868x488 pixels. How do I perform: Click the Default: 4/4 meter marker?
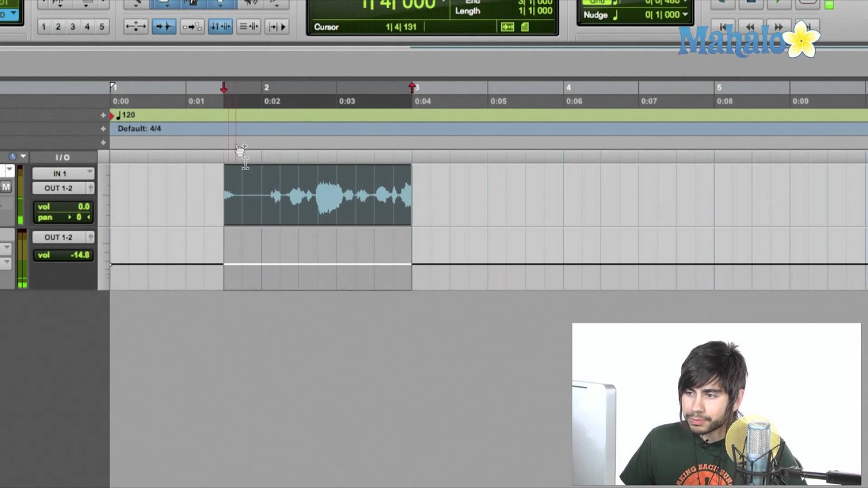139,129
